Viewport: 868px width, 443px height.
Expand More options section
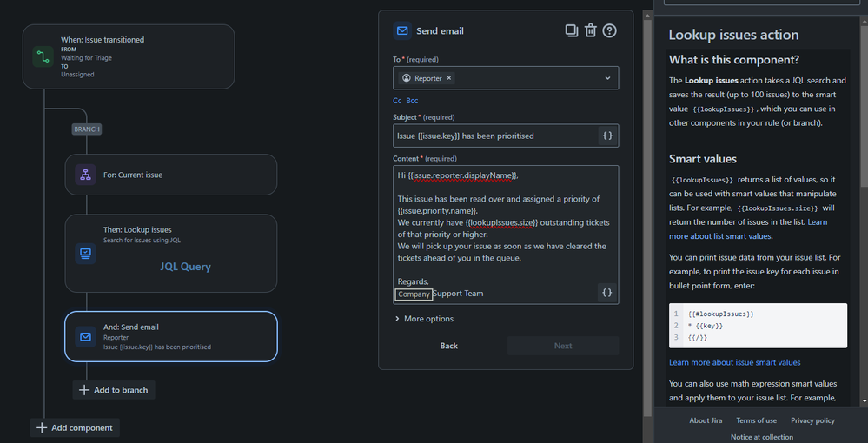coord(424,319)
